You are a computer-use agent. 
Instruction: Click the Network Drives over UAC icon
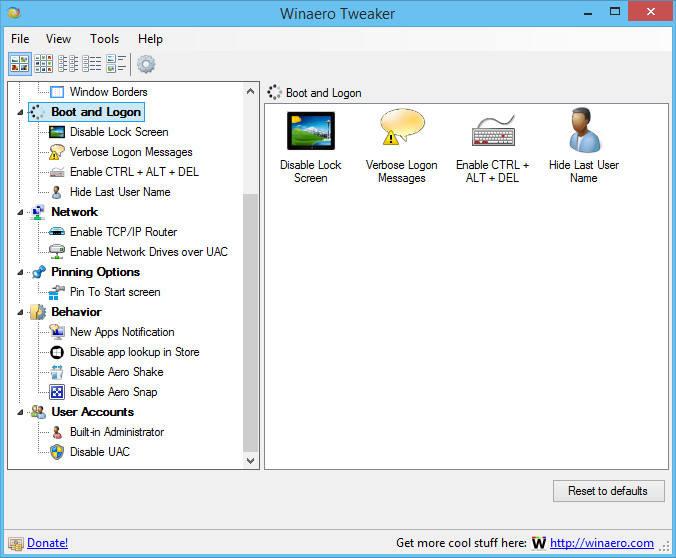coord(56,252)
